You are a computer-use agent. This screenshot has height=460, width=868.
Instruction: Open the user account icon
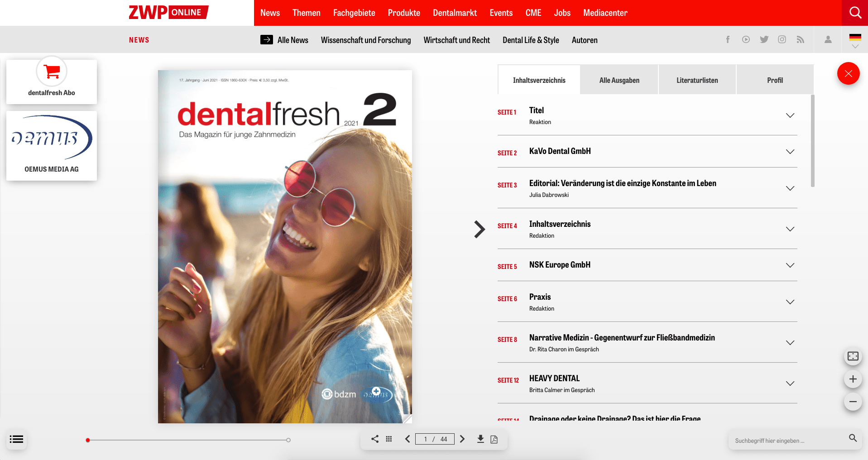point(828,39)
